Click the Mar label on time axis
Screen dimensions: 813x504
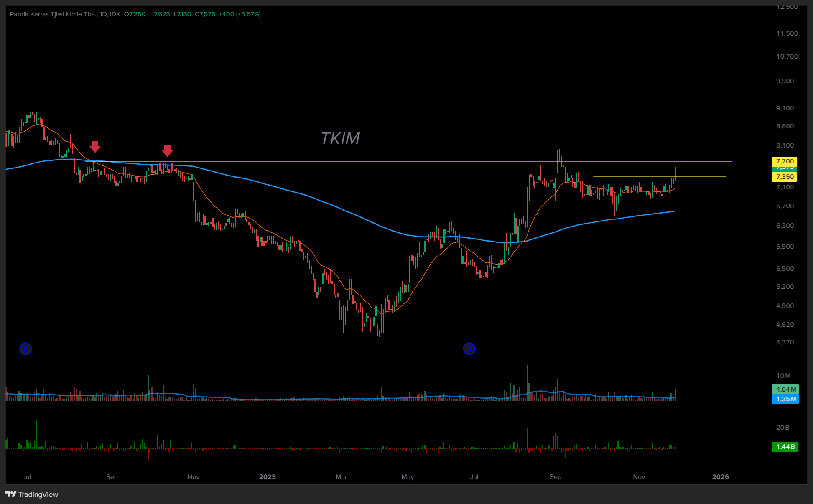coord(341,477)
